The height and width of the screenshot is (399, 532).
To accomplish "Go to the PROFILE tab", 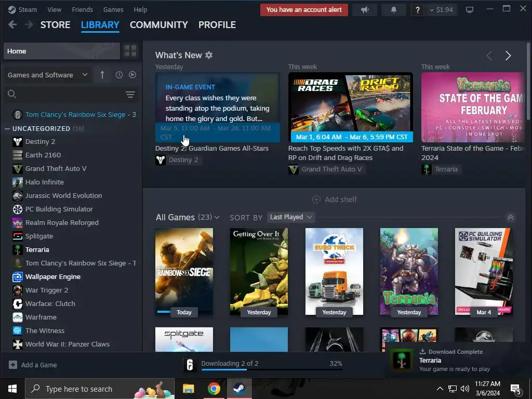I will pyautogui.click(x=217, y=25).
